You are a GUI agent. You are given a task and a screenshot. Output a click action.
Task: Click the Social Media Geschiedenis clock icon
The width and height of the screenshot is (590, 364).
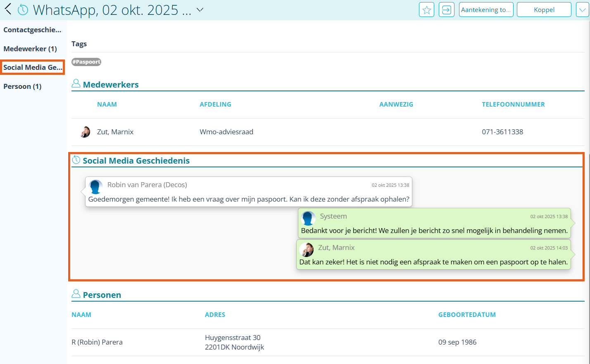tap(76, 160)
